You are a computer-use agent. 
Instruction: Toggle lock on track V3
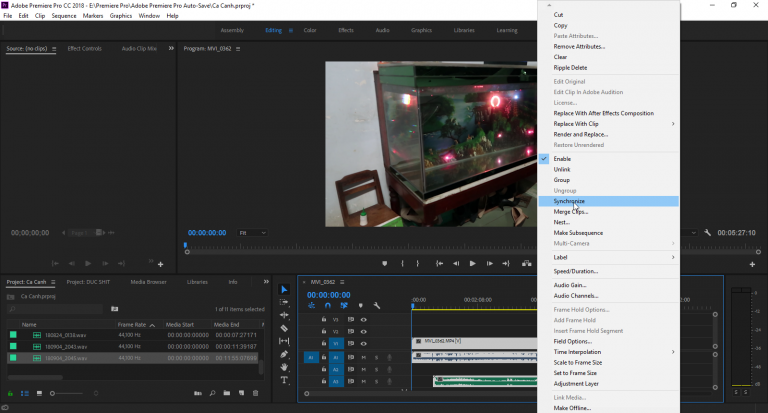pos(324,319)
